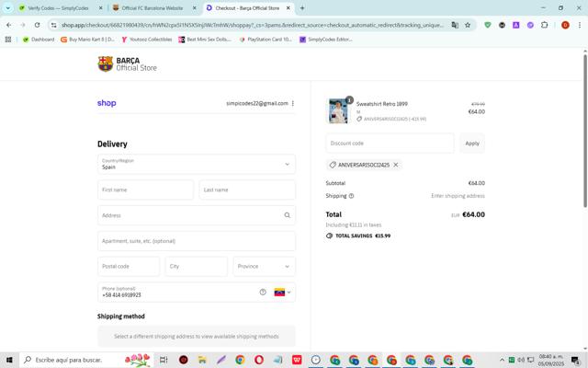Open the phone number help icon
The image size is (588, 368).
pyautogui.click(x=263, y=292)
